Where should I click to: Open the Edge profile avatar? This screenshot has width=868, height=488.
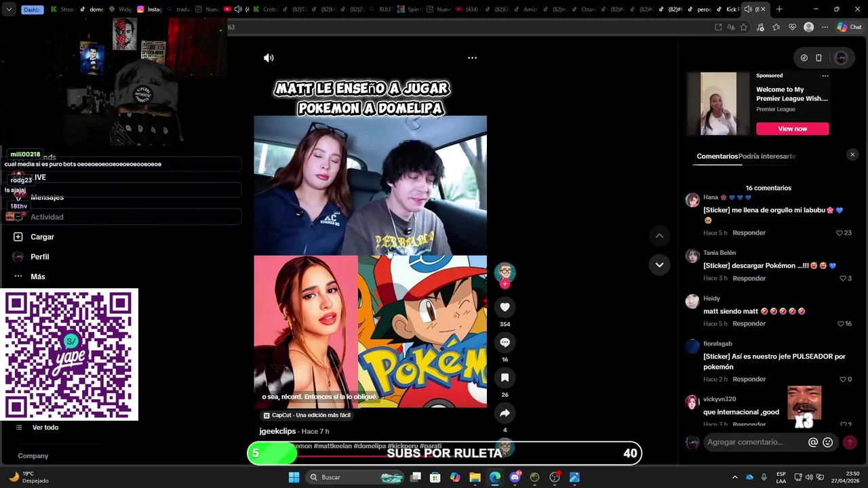point(808,27)
